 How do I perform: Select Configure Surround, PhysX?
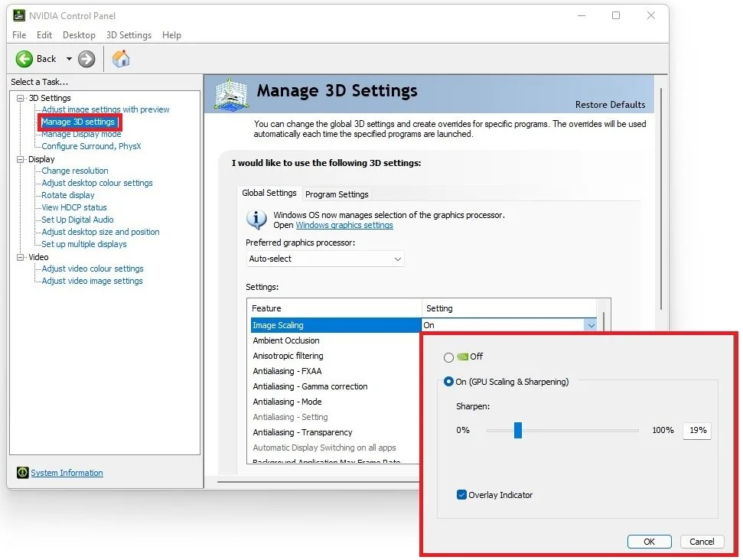coord(91,146)
